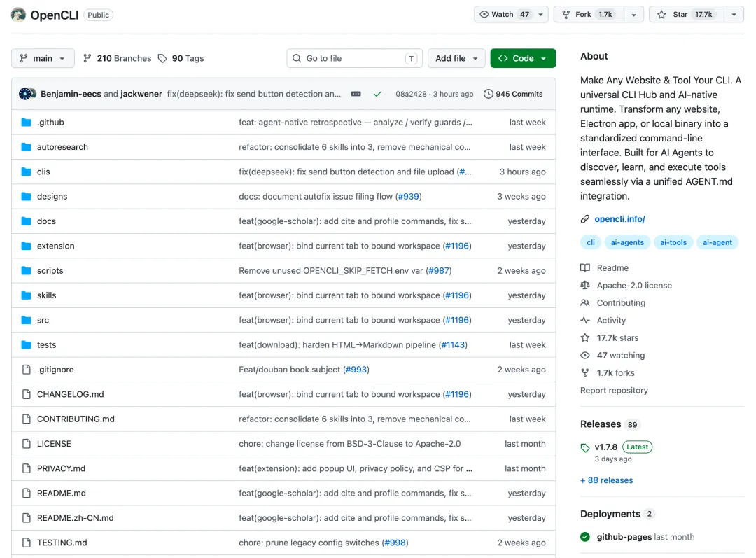Open the 945 Commits history
Screen dimensions: 756x558
[513, 94]
